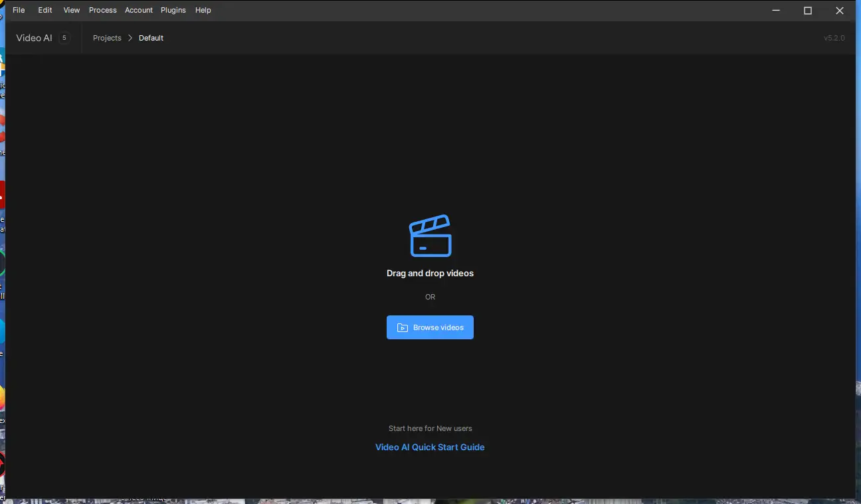
Task: Open the View menu
Action: pos(72,10)
